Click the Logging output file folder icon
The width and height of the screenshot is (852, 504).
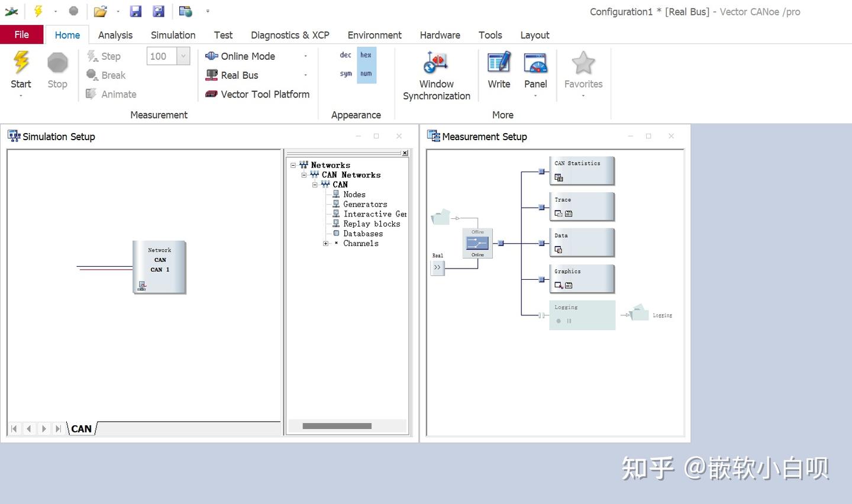coord(640,312)
